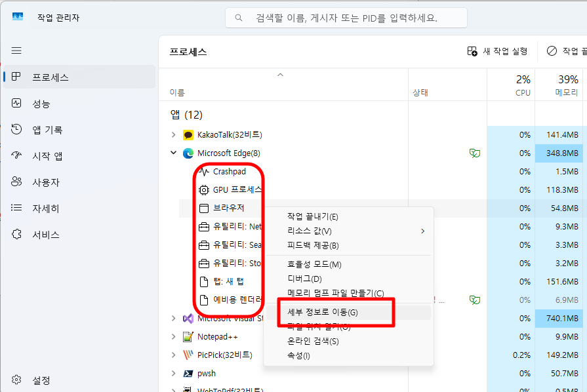This screenshot has width=587, height=392.
Task: Click the 유틸리티: Net briefcase icon
Action: [204, 227]
